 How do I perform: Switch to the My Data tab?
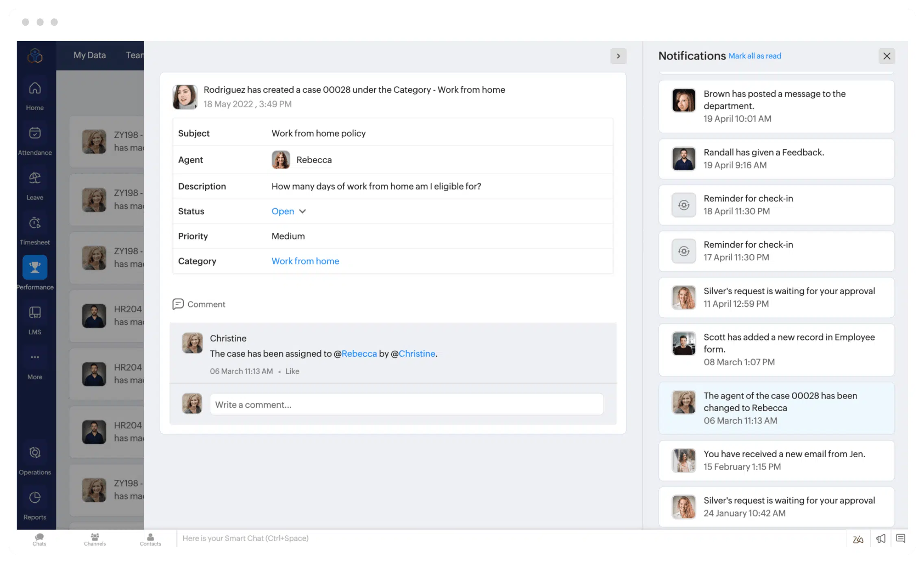[x=89, y=55]
